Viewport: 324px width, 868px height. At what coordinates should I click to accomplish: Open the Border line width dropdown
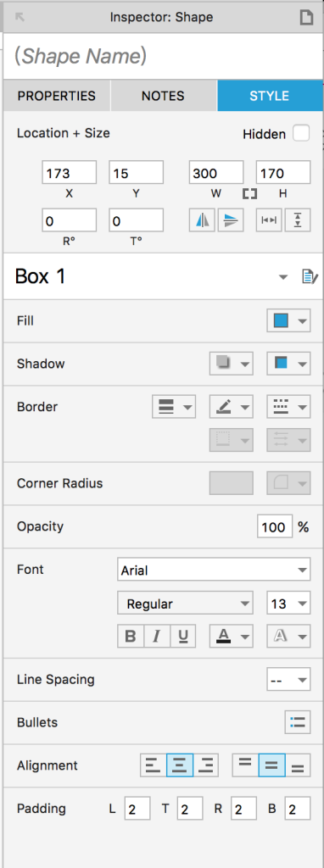coord(174,407)
